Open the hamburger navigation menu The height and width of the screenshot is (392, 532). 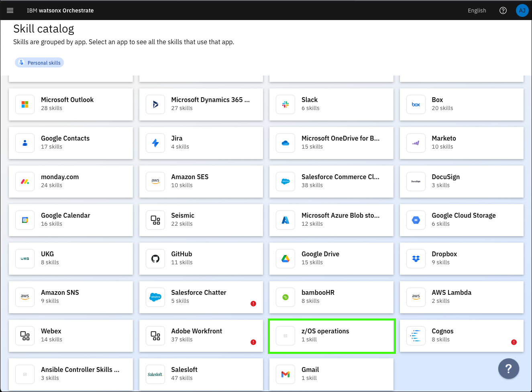click(10, 10)
